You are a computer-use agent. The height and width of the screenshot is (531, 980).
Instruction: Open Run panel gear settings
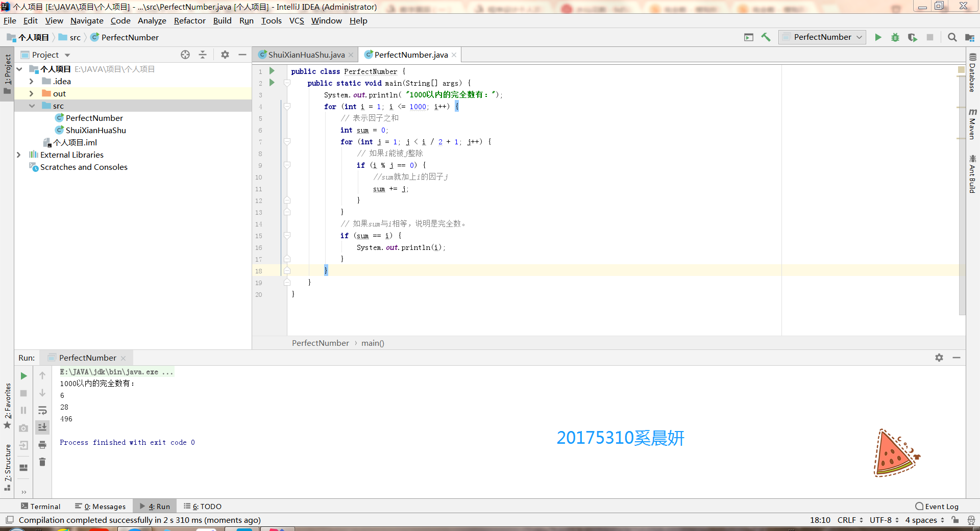click(x=939, y=358)
